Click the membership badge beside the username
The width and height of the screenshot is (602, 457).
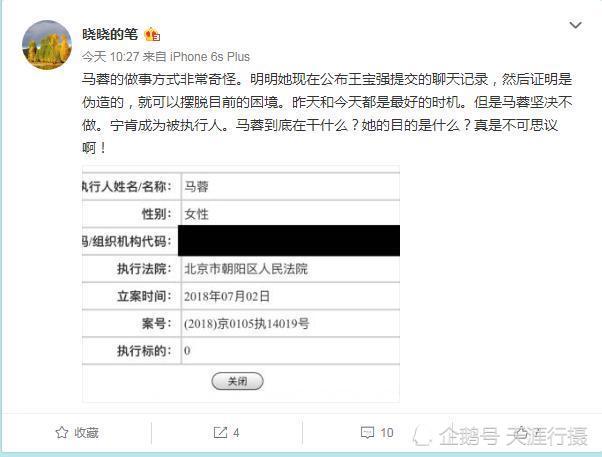click(152, 35)
